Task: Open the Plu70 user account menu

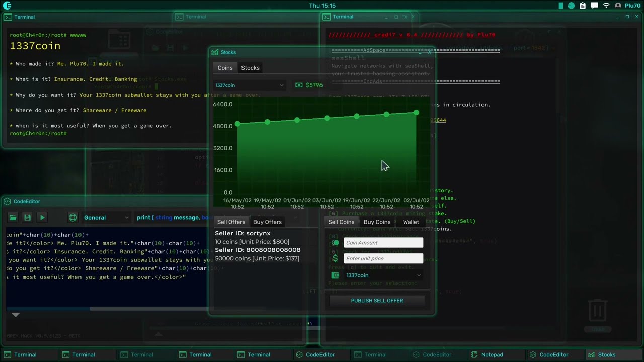Action: point(627,6)
